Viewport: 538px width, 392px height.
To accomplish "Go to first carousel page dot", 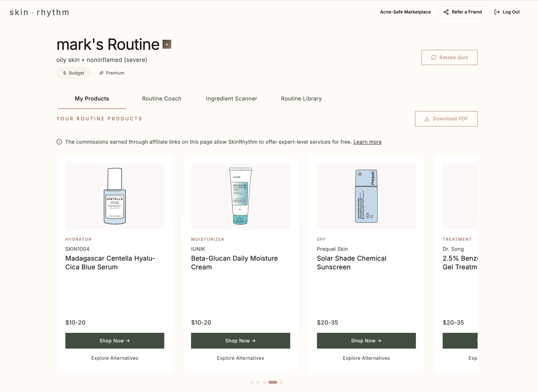I will (x=252, y=382).
